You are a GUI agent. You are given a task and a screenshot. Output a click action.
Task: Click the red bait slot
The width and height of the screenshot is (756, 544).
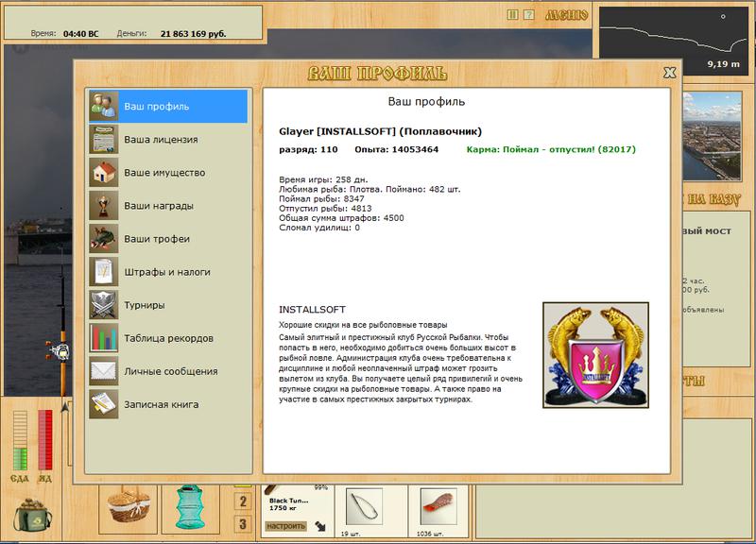438,506
